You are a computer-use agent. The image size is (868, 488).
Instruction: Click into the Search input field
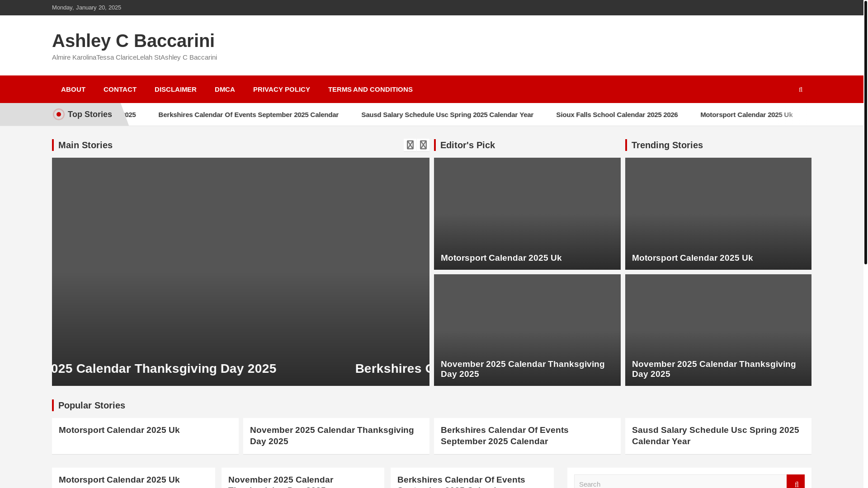(x=680, y=482)
